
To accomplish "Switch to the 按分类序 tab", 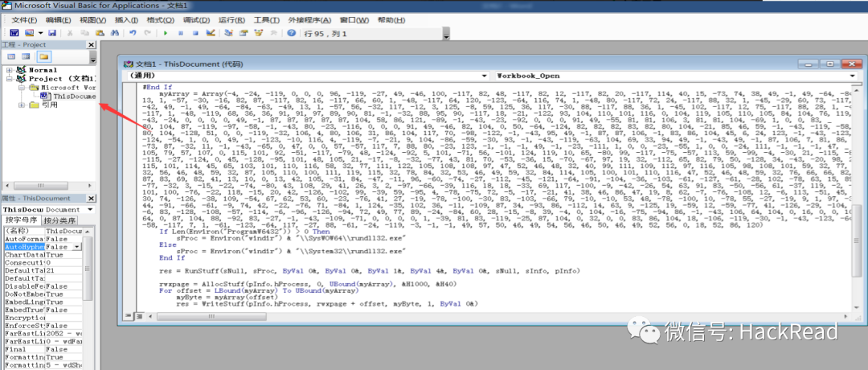I will (x=59, y=220).
